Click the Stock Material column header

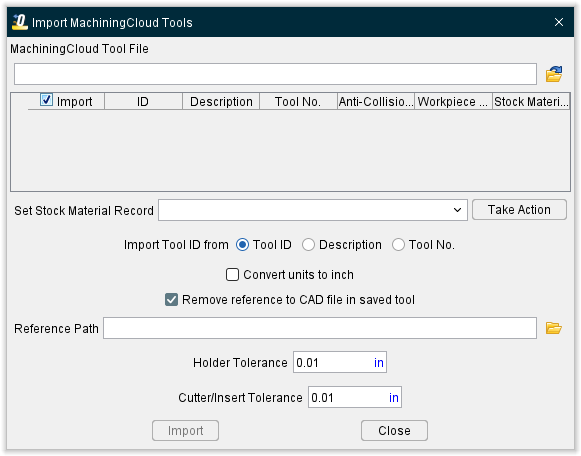click(x=531, y=101)
